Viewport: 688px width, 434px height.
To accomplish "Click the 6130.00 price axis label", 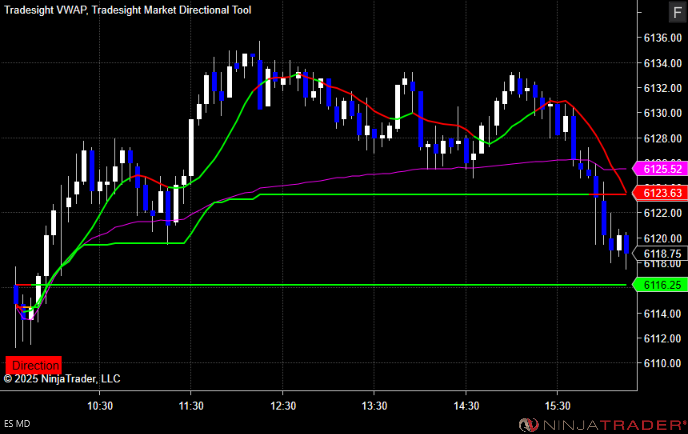I will point(663,113).
